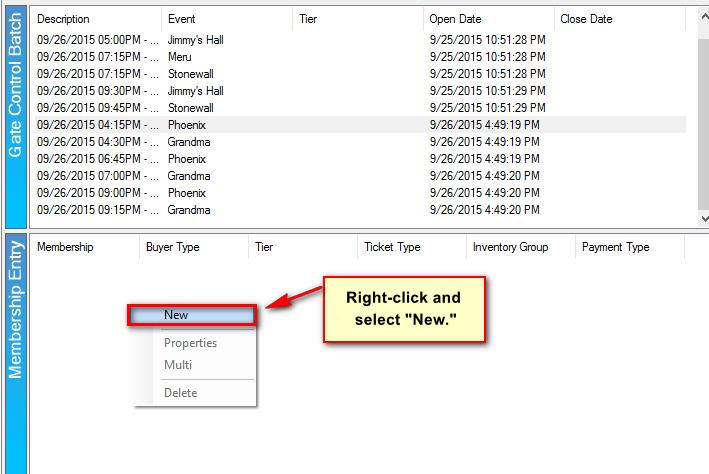
Task: Select the 09/26/2015 05:00PM batch row
Action: 360,40
